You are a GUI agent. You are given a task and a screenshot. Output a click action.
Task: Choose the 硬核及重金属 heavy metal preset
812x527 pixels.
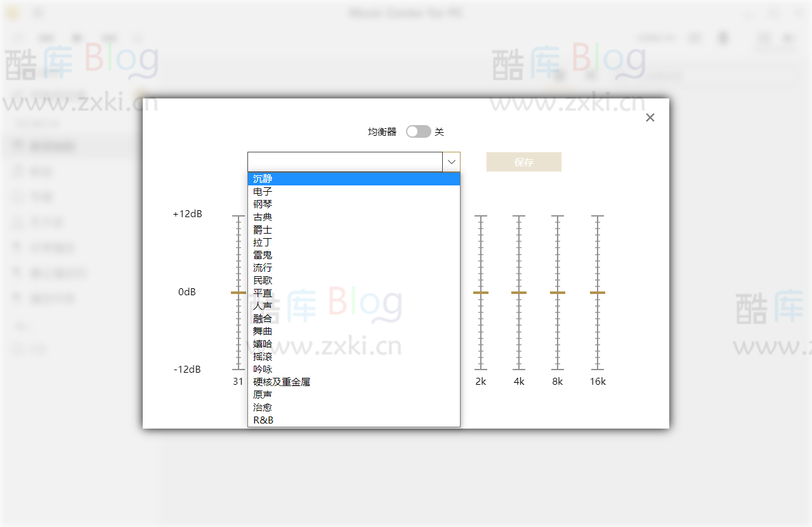(281, 382)
